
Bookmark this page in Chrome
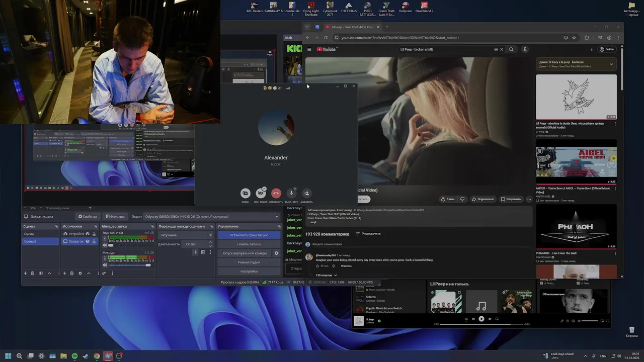(x=574, y=38)
